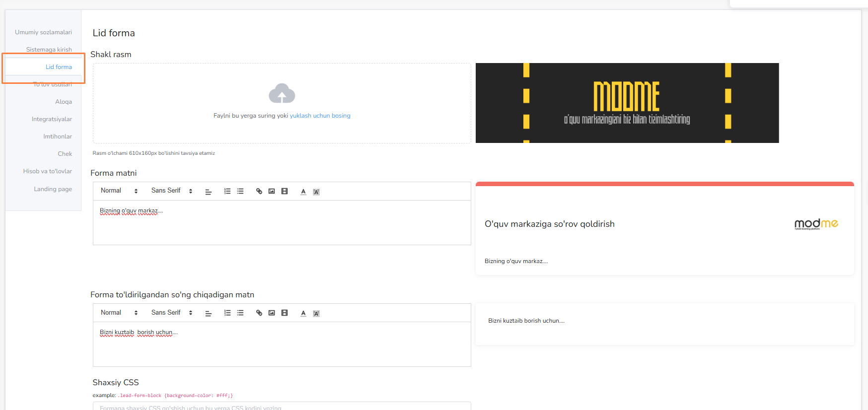Open background color picker in second editor

(x=316, y=313)
